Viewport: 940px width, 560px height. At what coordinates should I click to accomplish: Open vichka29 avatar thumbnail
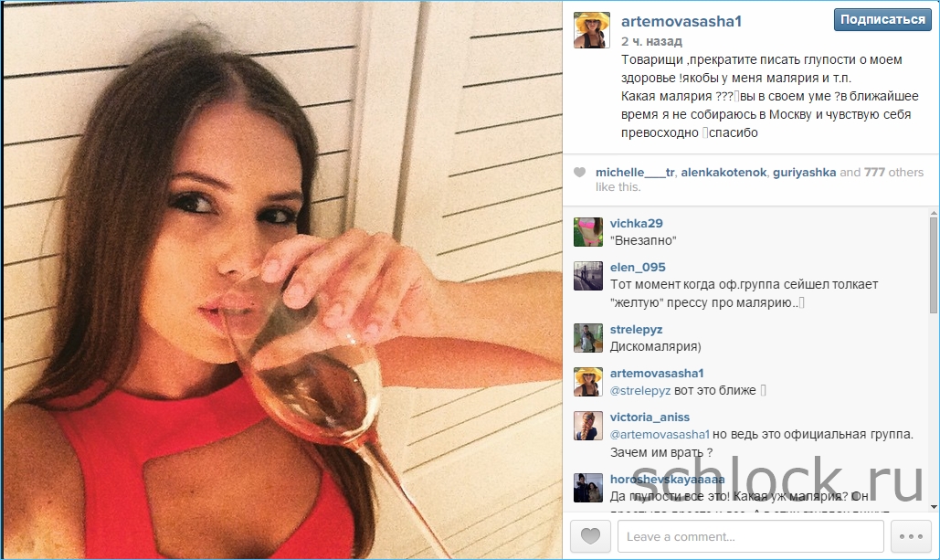pyautogui.click(x=587, y=232)
